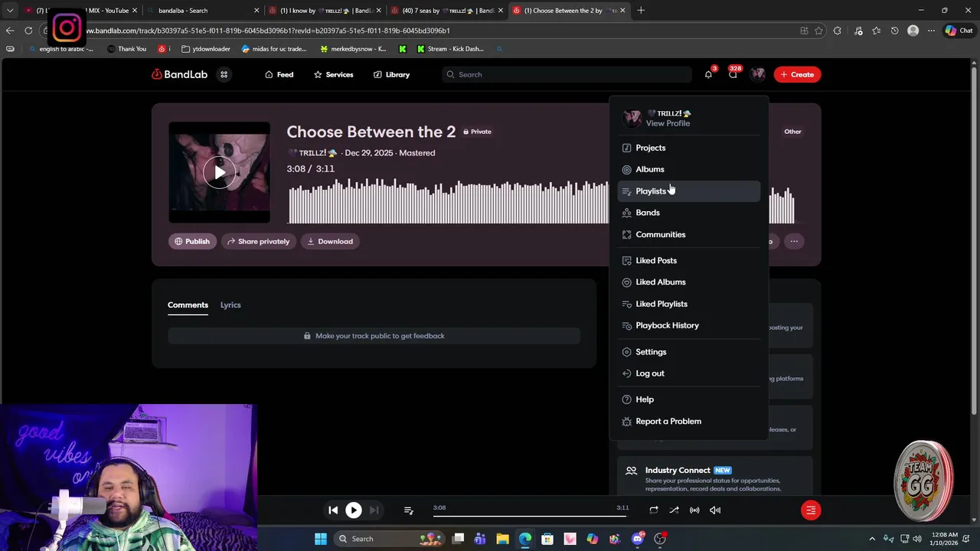Viewport: 980px width, 551px height.
Task: Open File Explorer from the taskbar
Action: click(503, 539)
